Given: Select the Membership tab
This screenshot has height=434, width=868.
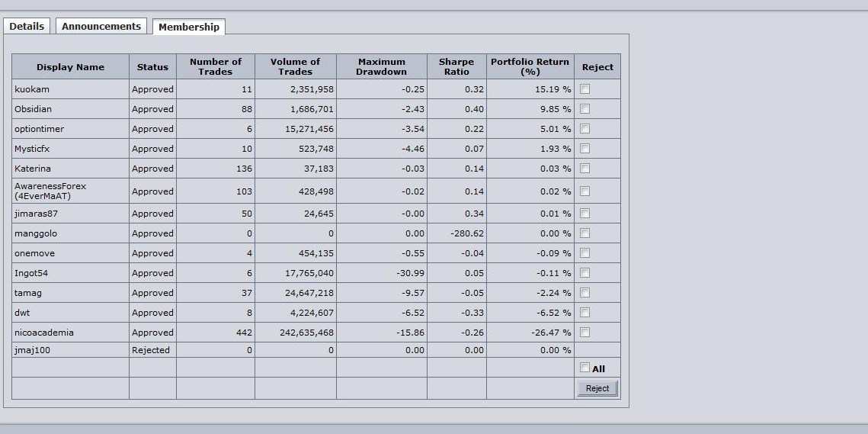Looking at the screenshot, I should (x=189, y=27).
